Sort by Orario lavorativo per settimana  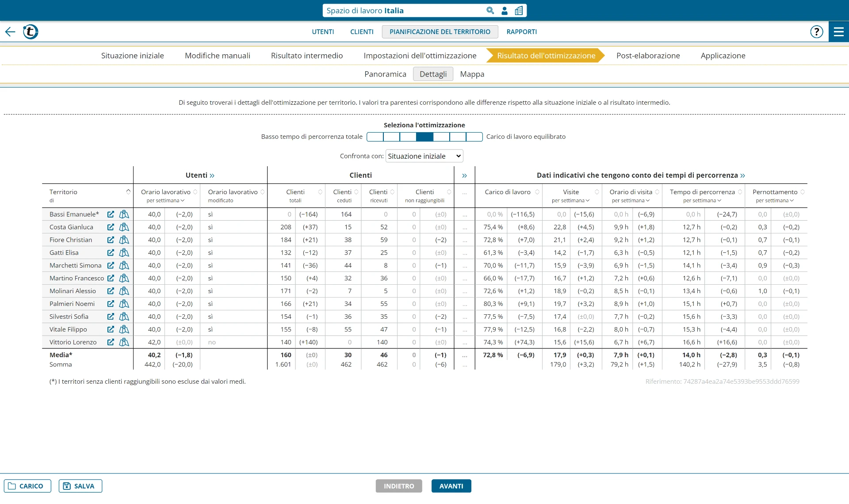(x=195, y=192)
